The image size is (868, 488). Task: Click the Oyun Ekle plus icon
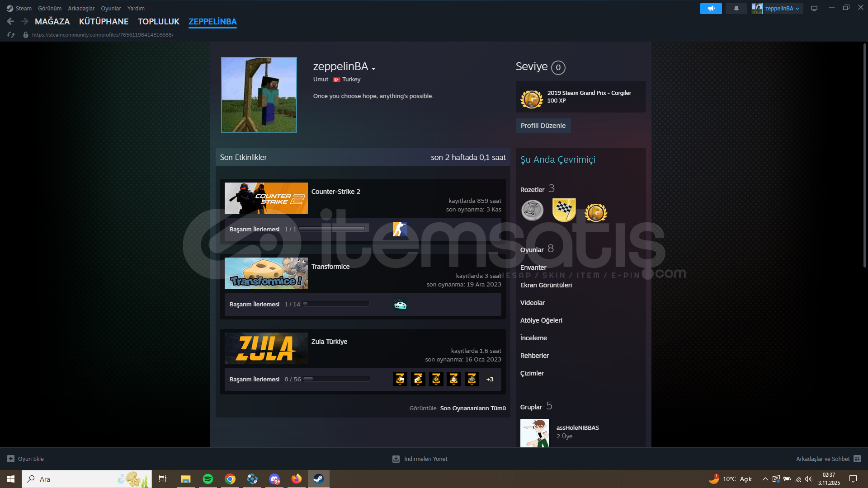coord(11,459)
